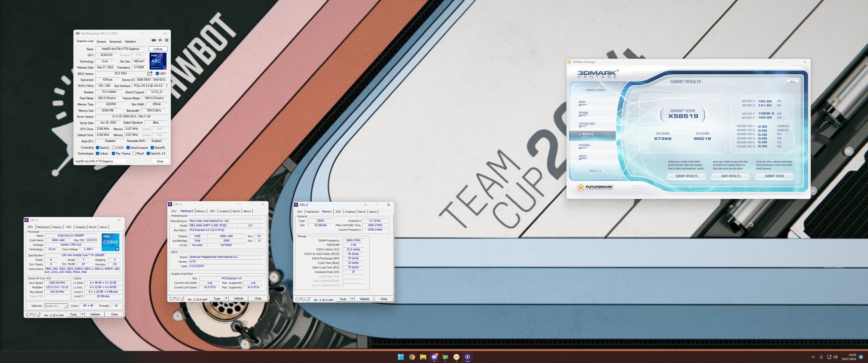Toggle the OpenCL checkbox
868x363 pixels.
(97, 147)
